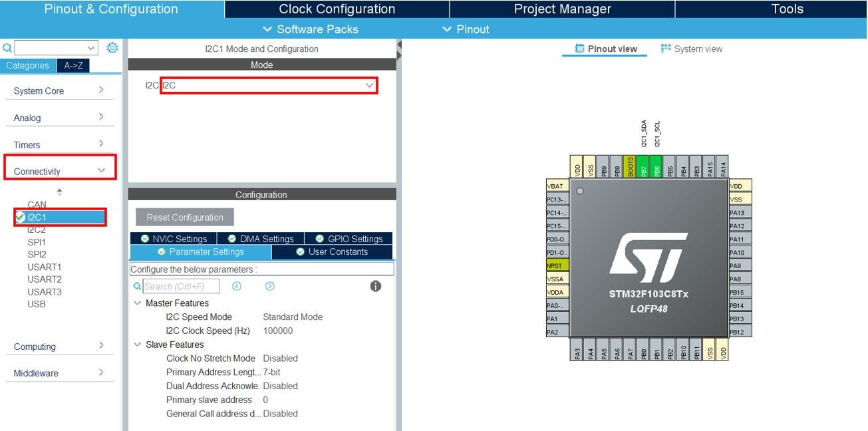Select the A->Z tab
This screenshot has height=431, width=868.
tap(73, 65)
